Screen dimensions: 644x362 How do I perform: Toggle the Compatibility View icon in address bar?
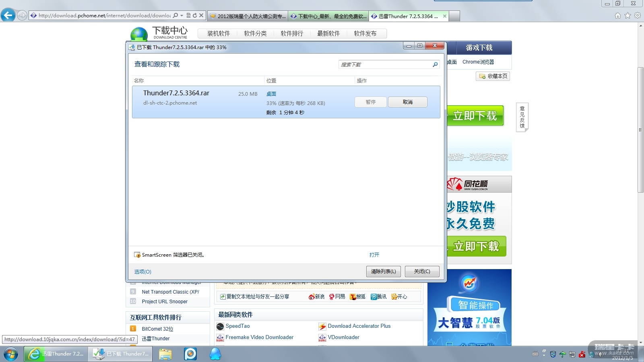click(188, 16)
